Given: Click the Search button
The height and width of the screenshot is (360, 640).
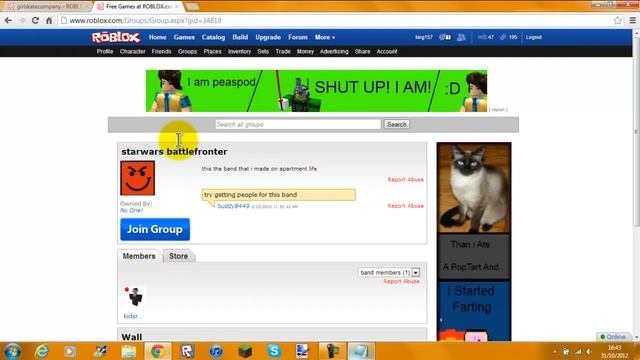Looking at the screenshot, I should click(x=397, y=124).
